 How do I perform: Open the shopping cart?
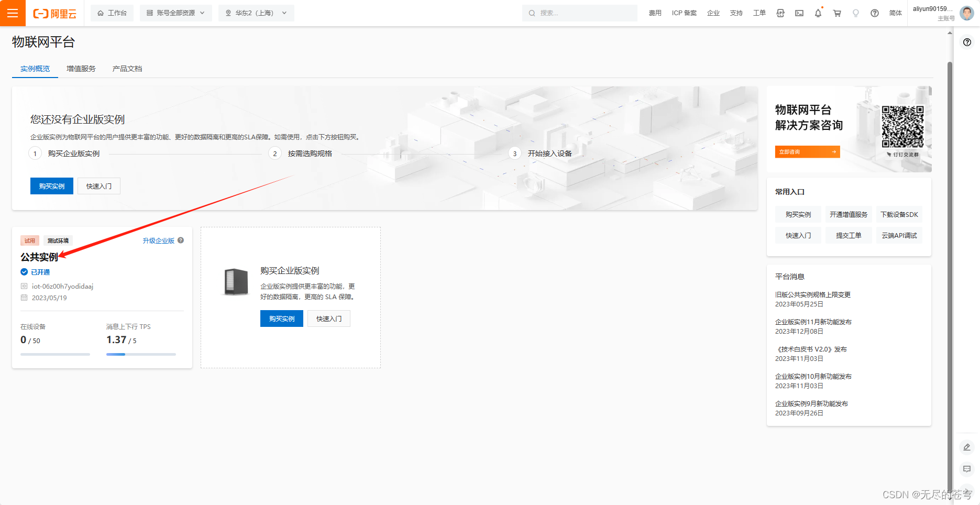tap(837, 13)
